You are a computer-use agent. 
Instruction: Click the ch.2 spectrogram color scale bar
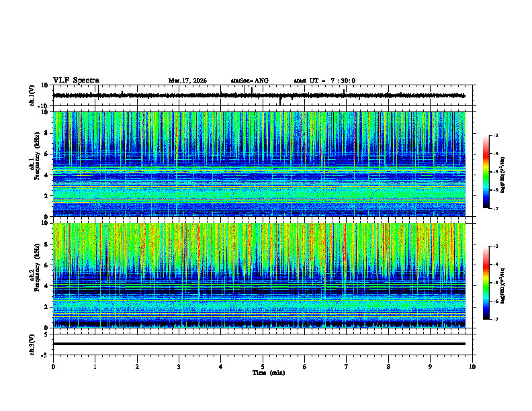pyautogui.click(x=486, y=283)
